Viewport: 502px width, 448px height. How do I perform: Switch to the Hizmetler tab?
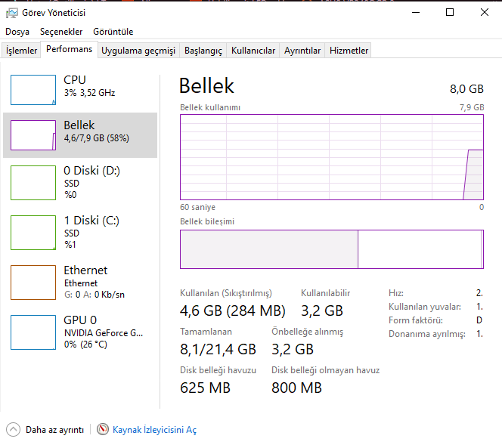point(349,51)
